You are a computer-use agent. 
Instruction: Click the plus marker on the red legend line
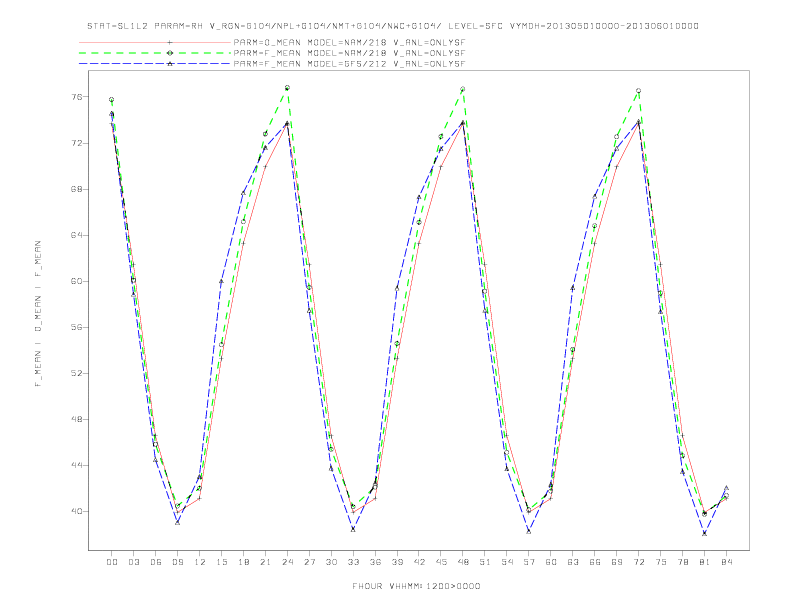click(x=170, y=42)
